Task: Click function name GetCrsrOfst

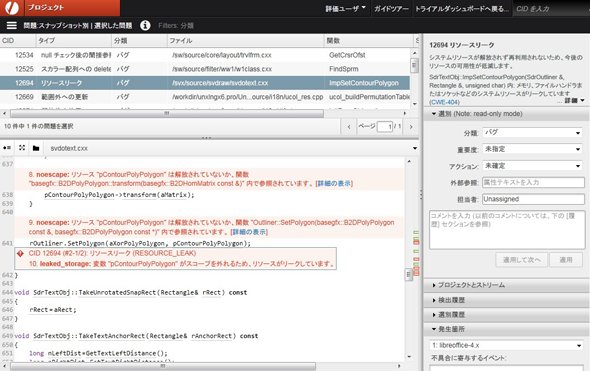Action: (x=347, y=55)
